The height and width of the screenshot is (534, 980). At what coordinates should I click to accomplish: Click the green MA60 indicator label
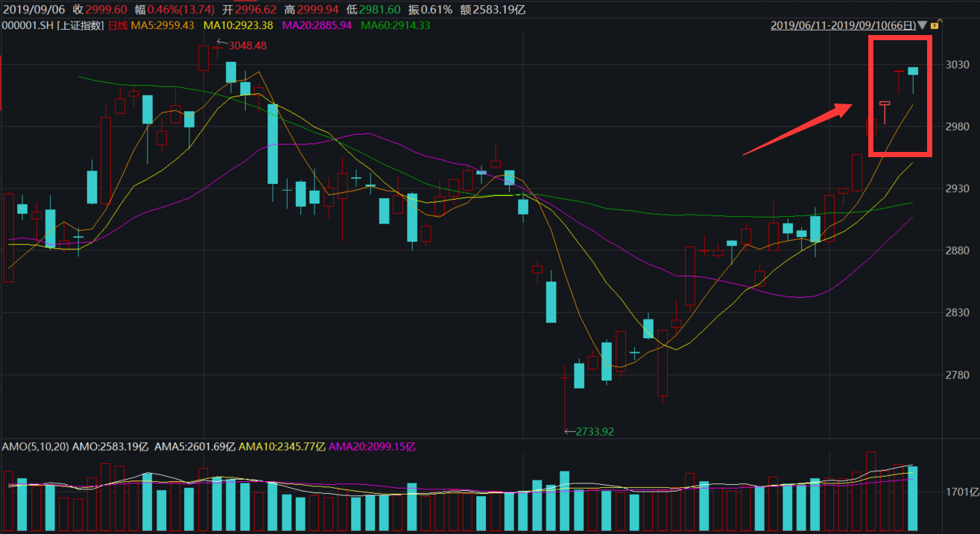[396, 25]
